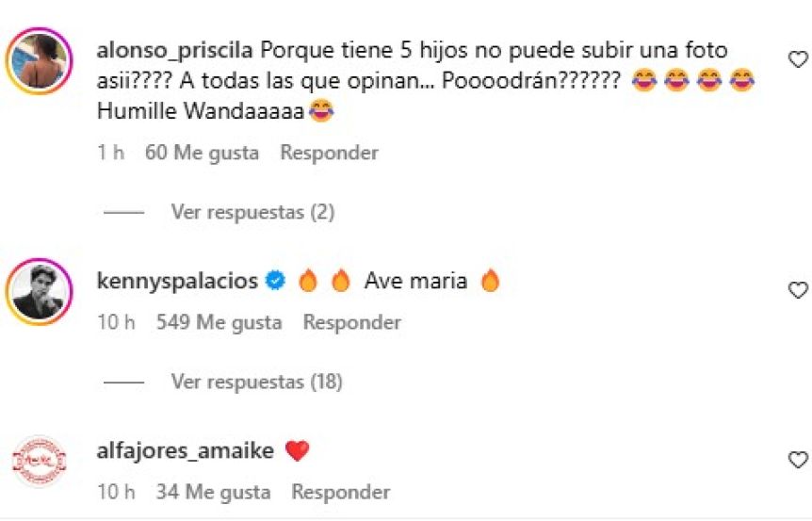Click the 1 h timestamp on first comment
Viewport: 812px width, 521px height.
[x=111, y=153]
